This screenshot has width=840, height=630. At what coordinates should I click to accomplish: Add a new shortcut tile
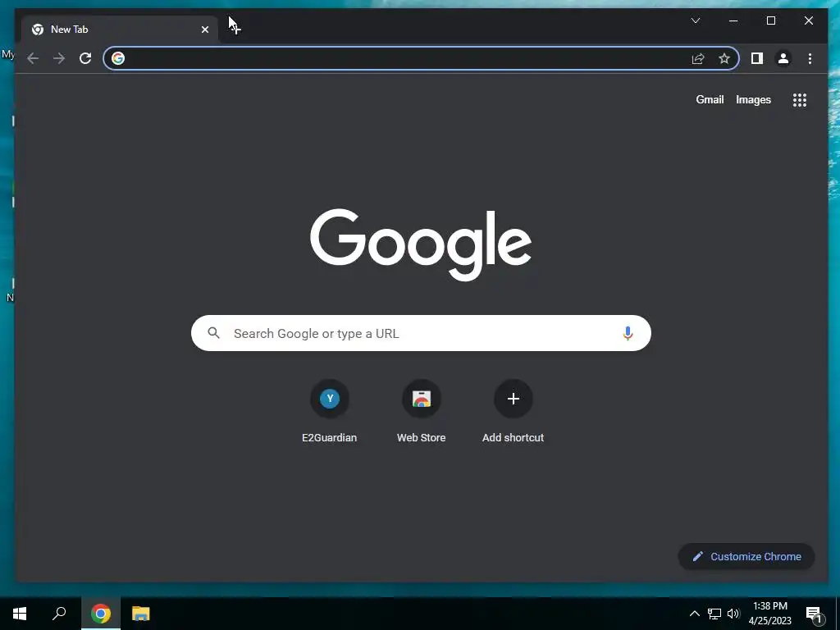pyautogui.click(x=514, y=411)
